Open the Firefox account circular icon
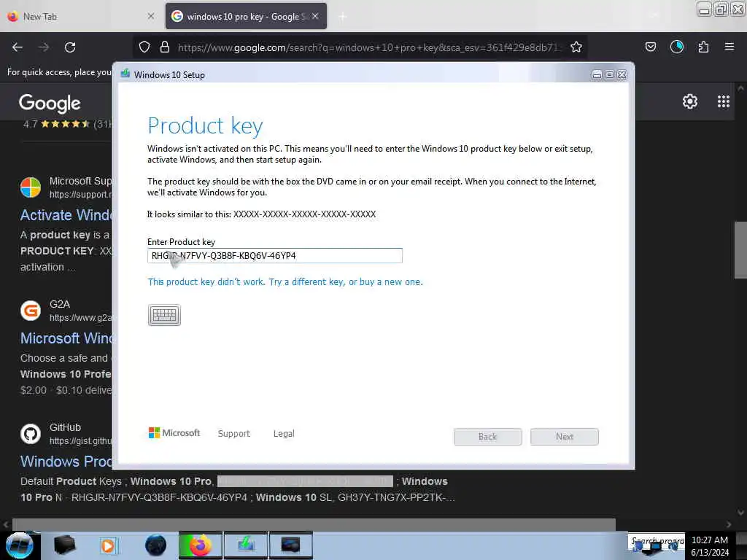 click(677, 47)
